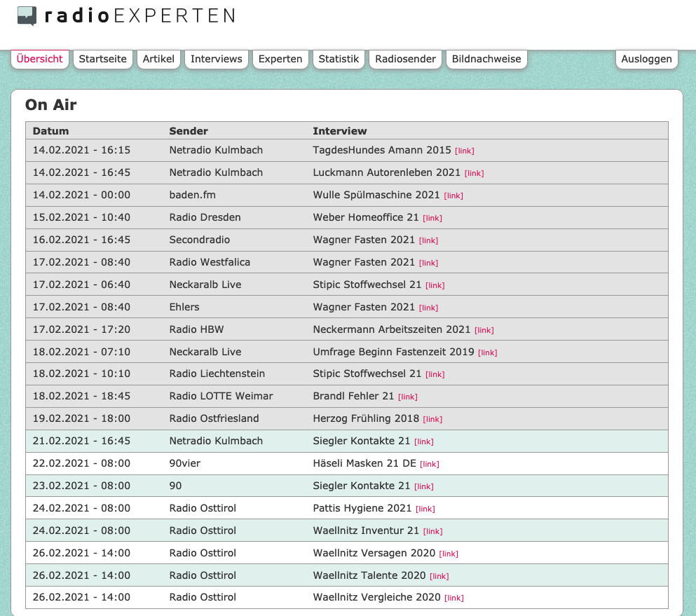Open the Bildnachweise tab
This screenshot has width=696, height=616.
[486, 59]
